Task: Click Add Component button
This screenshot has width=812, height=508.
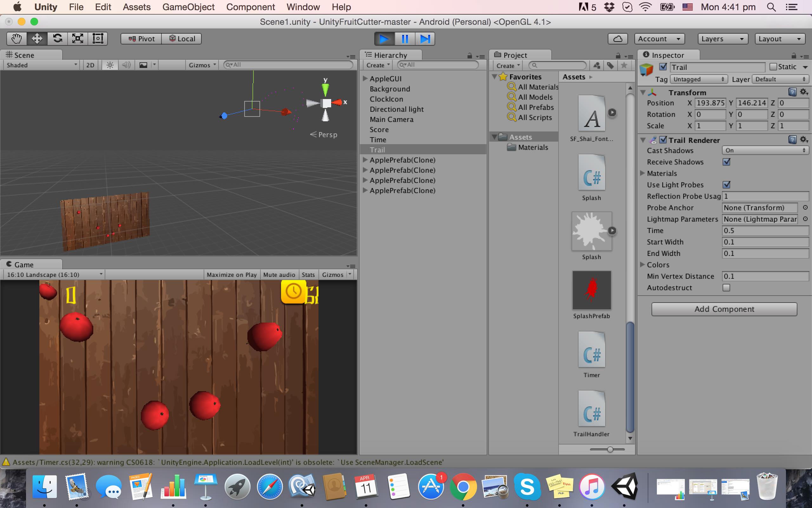Action: 724,309
